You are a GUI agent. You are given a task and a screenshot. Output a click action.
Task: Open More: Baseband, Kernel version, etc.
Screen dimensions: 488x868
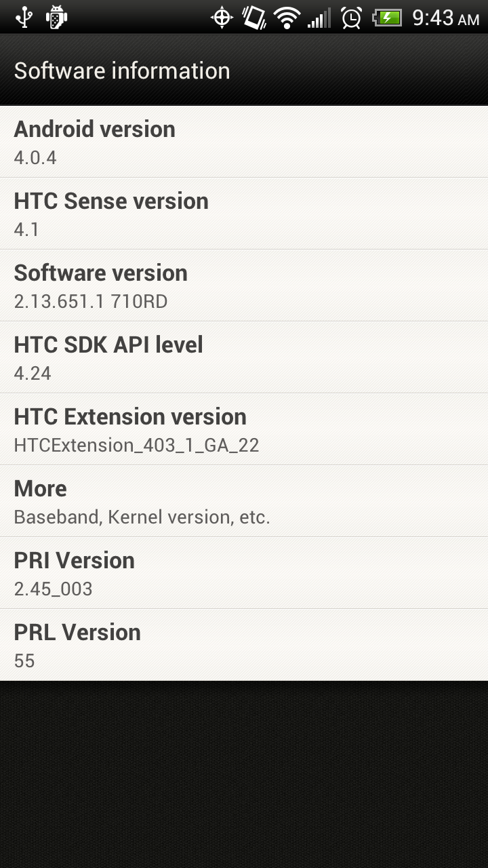point(244,501)
